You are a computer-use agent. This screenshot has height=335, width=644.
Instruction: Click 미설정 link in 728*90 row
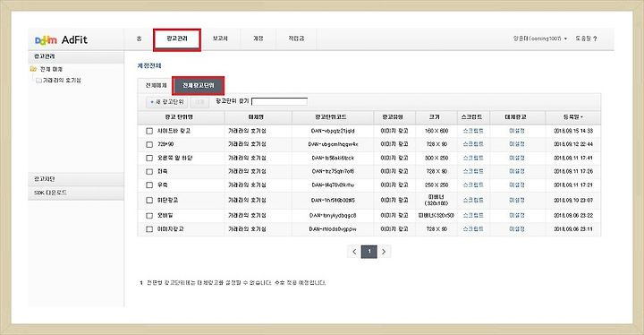pyautogui.click(x=517, y=144)
